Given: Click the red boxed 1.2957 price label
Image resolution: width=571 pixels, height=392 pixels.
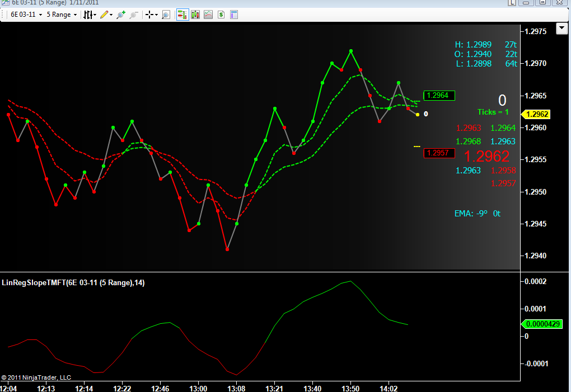Looking at the screenshot, I should [x=439, y=153].
